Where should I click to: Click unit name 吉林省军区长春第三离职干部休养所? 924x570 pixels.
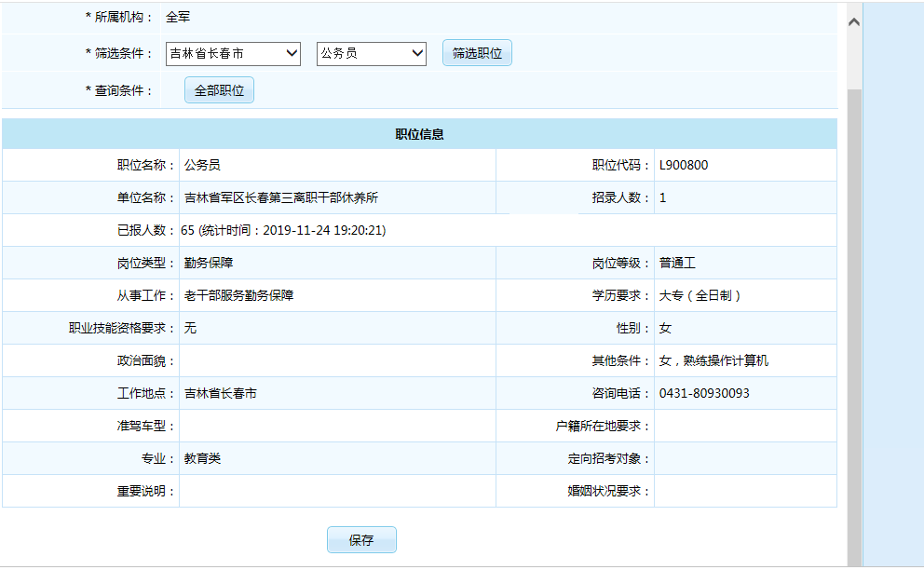click(x=281, y=197)
